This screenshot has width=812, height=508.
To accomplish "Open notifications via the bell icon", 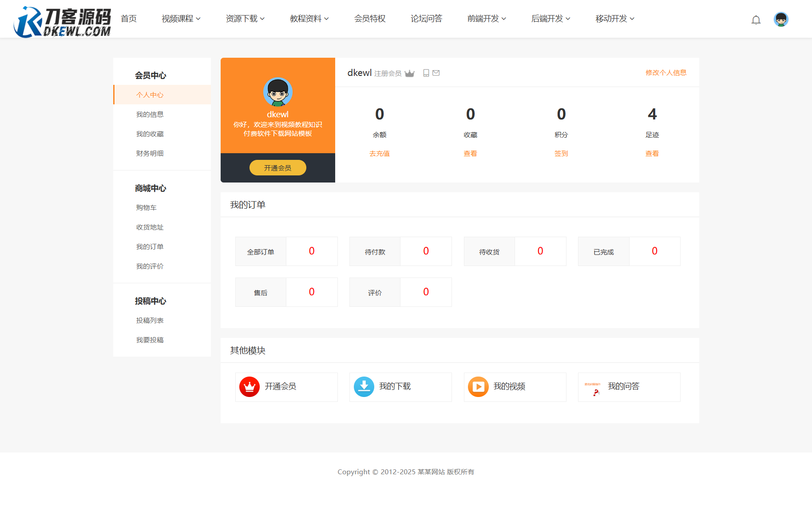I will [x=756, y=20].
